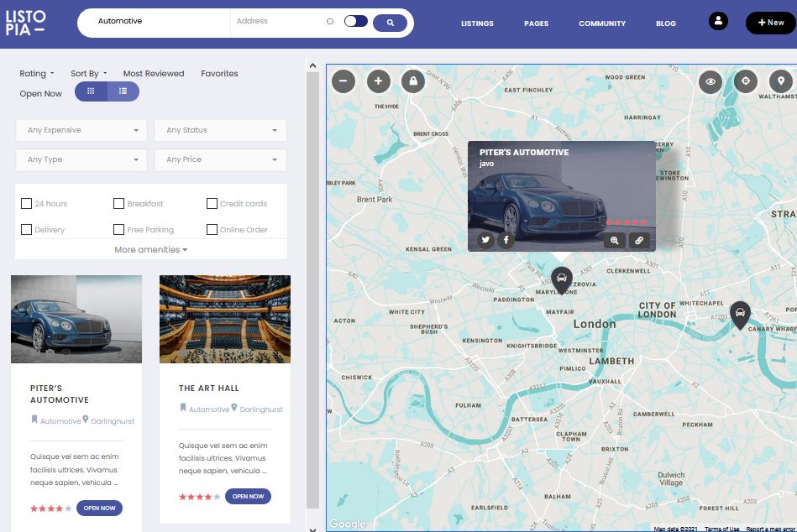Click the car map marker near Canary Wharf
Image resolution: width=797 pixels, height=532 pixels.
pos(740,314)
